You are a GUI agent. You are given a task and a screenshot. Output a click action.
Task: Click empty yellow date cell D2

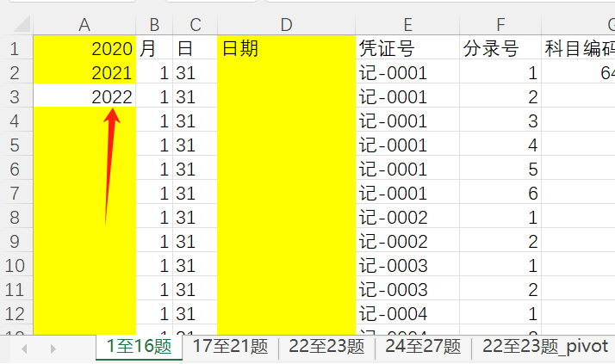[x=286, y=71]
